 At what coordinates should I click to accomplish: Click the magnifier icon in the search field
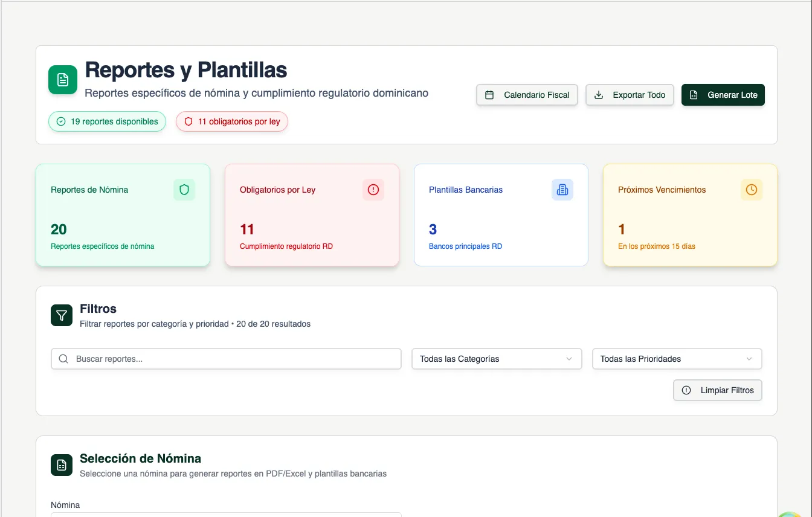tap(63, 359)
